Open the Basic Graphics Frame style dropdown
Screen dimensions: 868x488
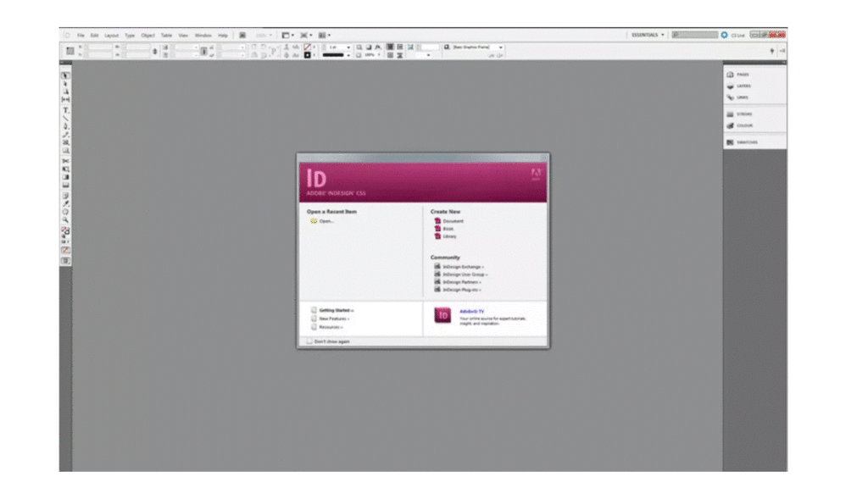(500, 47)
